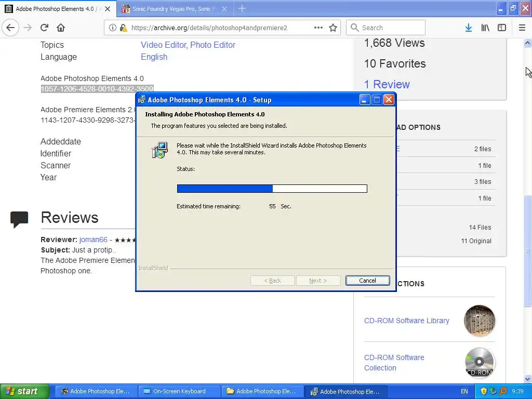Click the 3 files download option row
This screenshot has width=532, height=399.
[x=446, y=181]
